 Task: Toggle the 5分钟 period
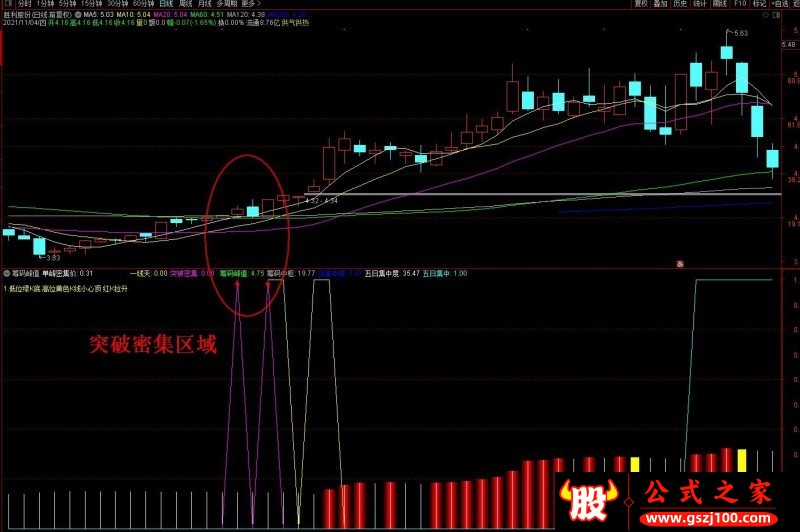[x=72, y=4]
